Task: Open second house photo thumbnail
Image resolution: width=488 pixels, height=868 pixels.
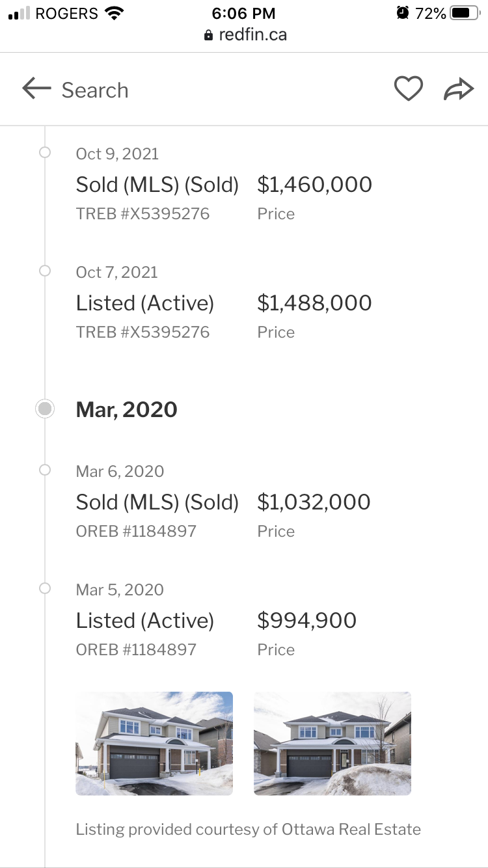Action: (x=332, y=743)
